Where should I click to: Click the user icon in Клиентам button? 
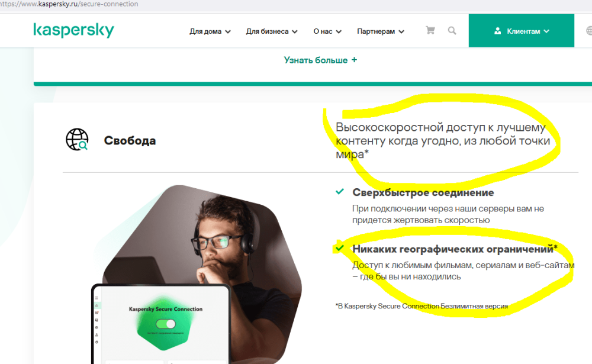pos(498,31)
